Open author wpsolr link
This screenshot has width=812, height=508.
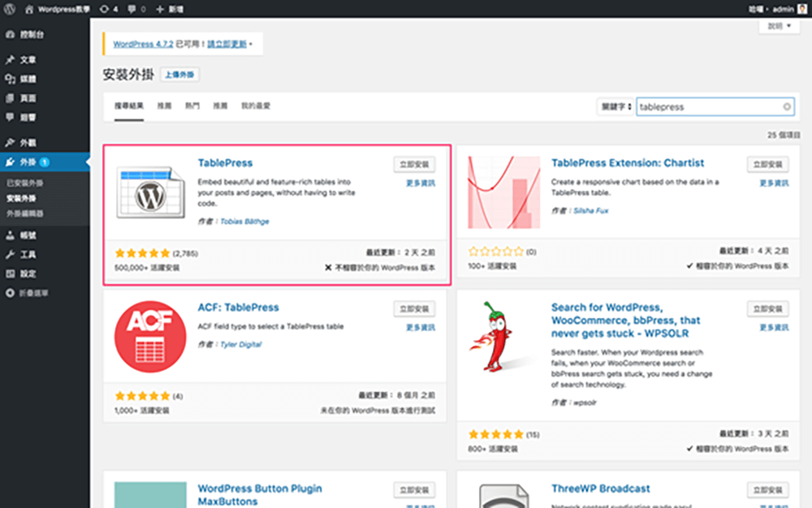pyautogui.click(x=585, y=403)
